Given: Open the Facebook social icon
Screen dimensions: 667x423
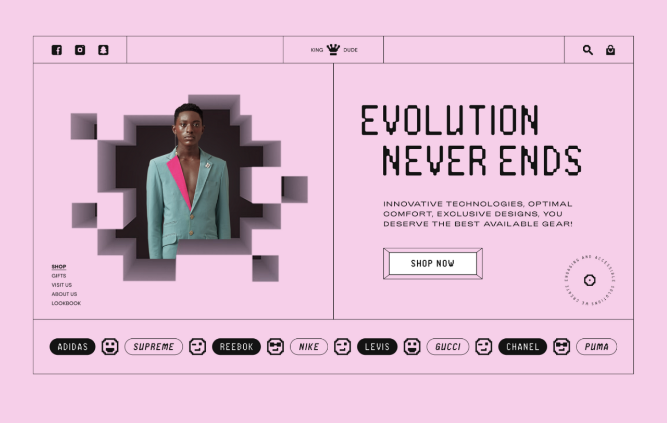Looking at the screenshot, I should (57, 50).
